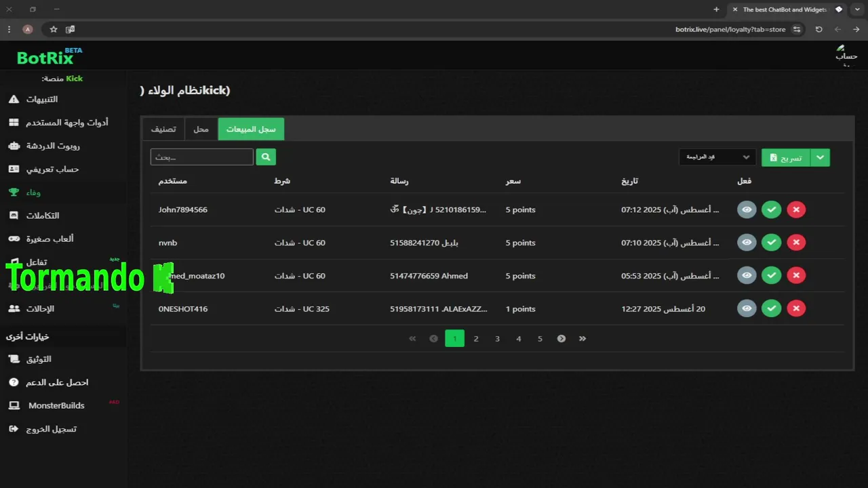The width and height of the screenshot is (868, 488).
Task: Click the browser reload button
Action: [x=818, y=29]
